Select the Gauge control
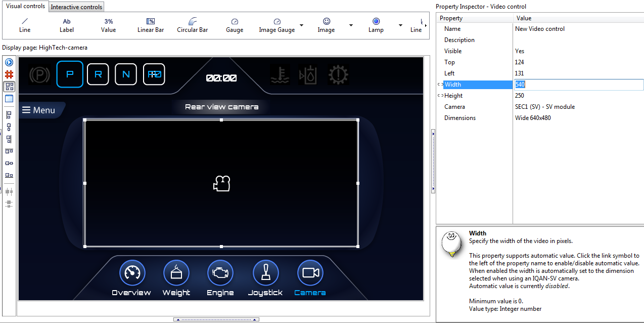The image size is (644, 323). point(235,25)
